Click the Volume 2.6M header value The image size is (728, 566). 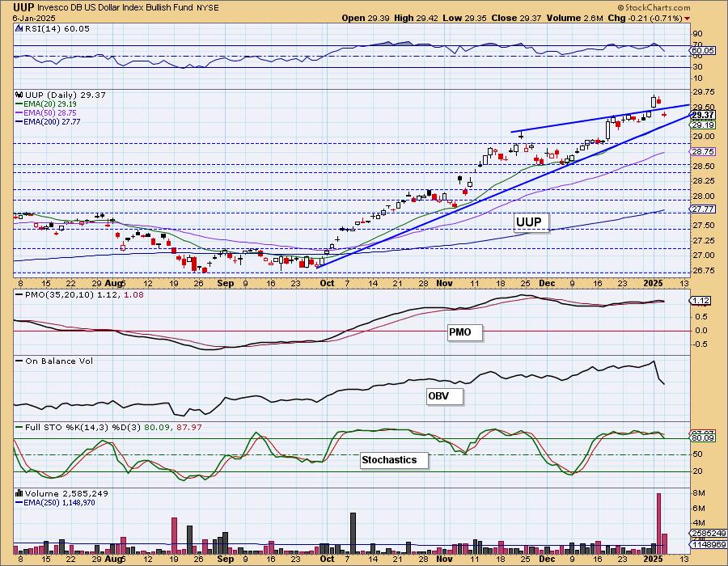(x=575, y=18)
